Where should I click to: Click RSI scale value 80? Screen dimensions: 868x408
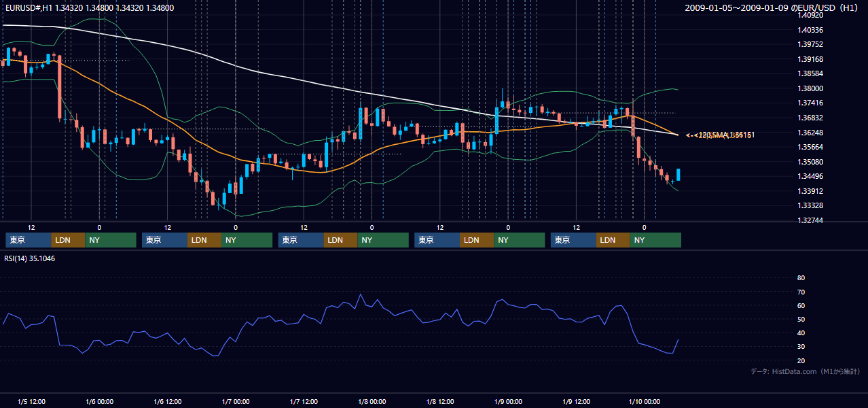point(801,278)
